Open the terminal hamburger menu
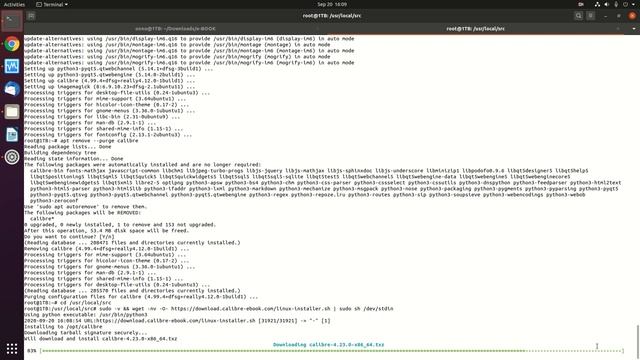 pyautogui.click(x=591, y=16)
